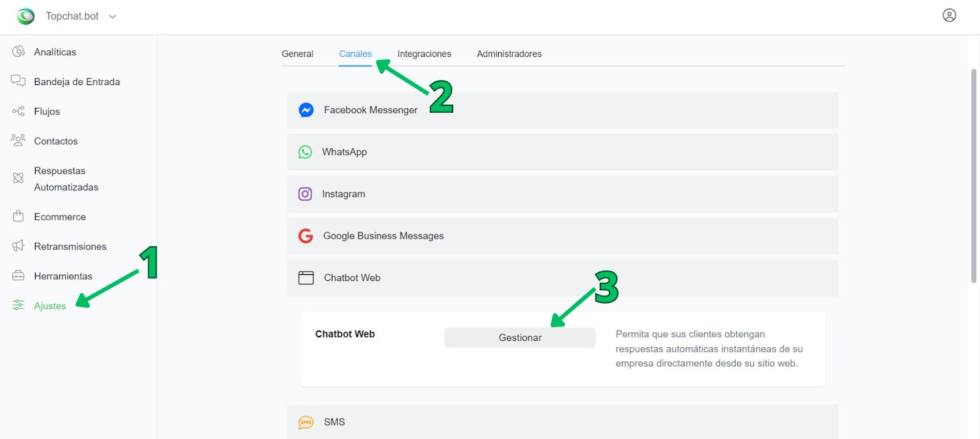The height and width of the screenshot is (439, 980).
Task: Open the Topchat.bot workspace dropdown chevron
Action: pyautogui.click(x=113, y=17)
